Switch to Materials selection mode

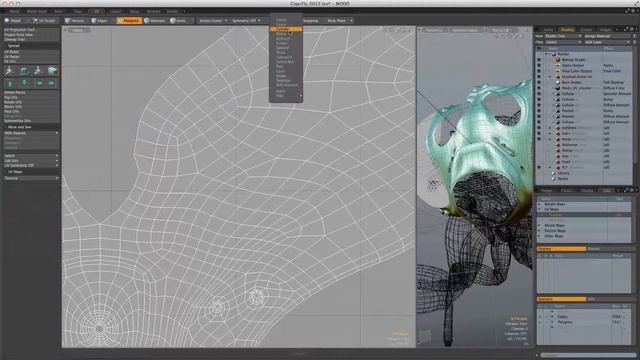(x=155, y=20)
